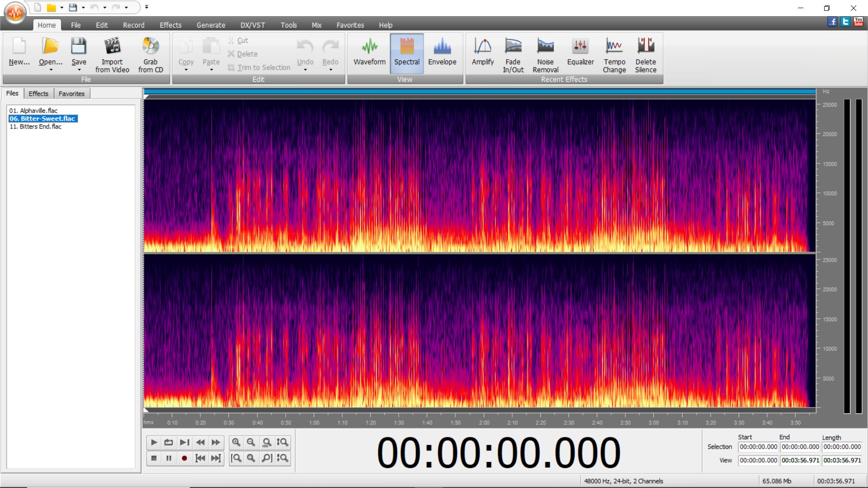Expand the Open dropdown arrow
This screenshot has width=868, height=488.
[x=51, y=70]
